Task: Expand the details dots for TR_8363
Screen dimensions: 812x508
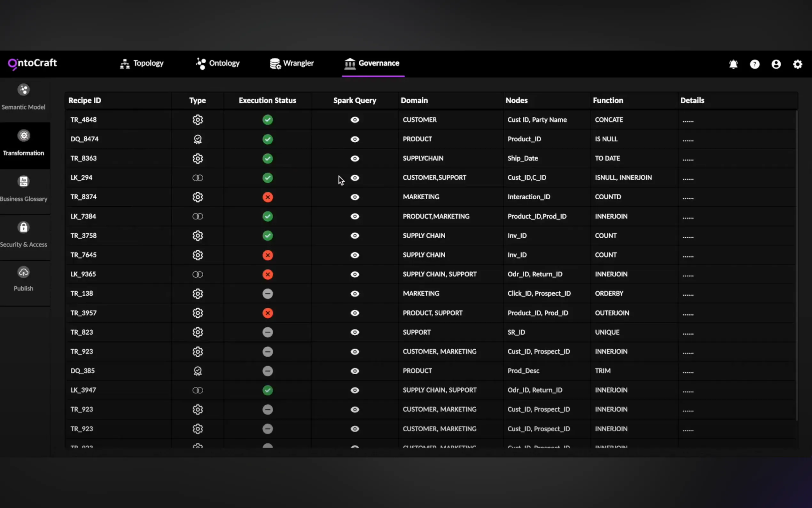Action: coord(688,159)
